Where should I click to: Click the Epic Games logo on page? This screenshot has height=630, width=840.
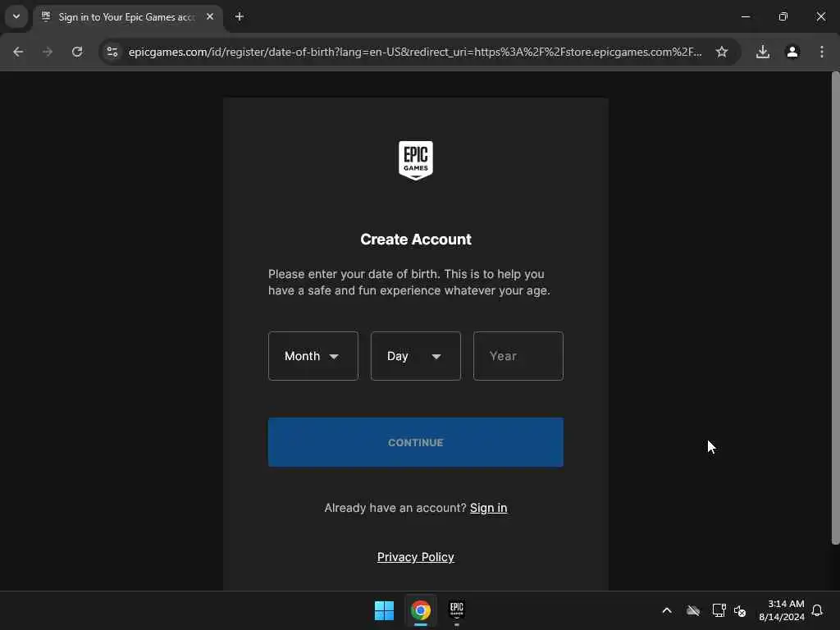pos(415,160)
